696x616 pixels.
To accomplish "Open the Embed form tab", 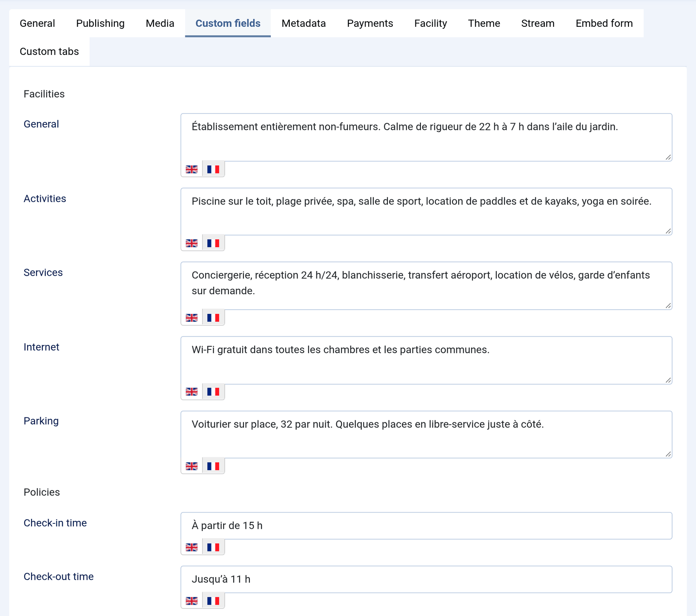I will coord(604,23).
